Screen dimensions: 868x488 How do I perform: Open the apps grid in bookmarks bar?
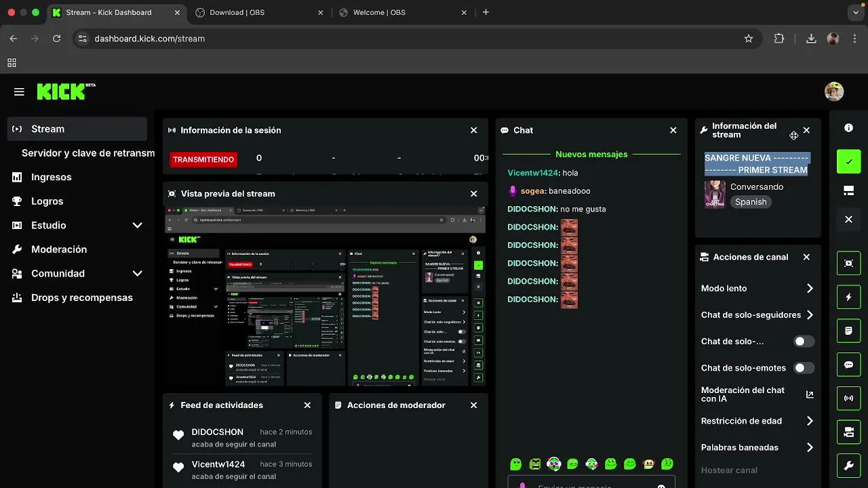pyautogui.click(x=12, y=63)
